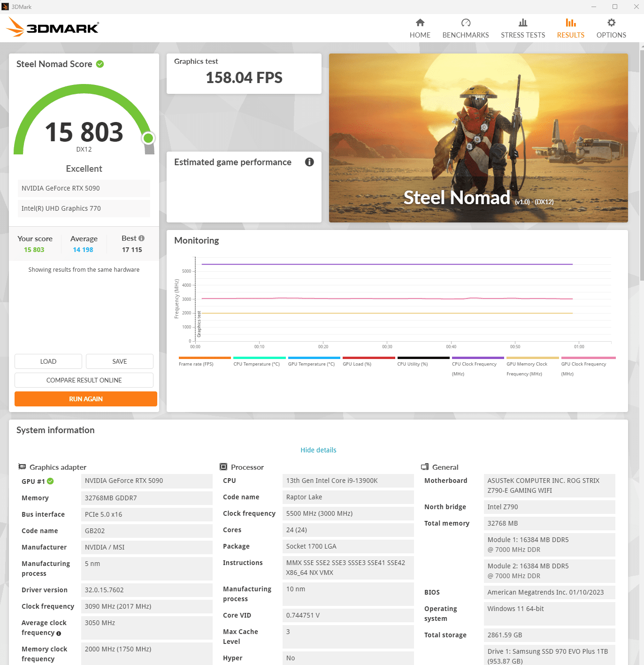Select NVIDIA GeForce RTX 5090 under score
The image size is (644, 665).
point(84,188)
